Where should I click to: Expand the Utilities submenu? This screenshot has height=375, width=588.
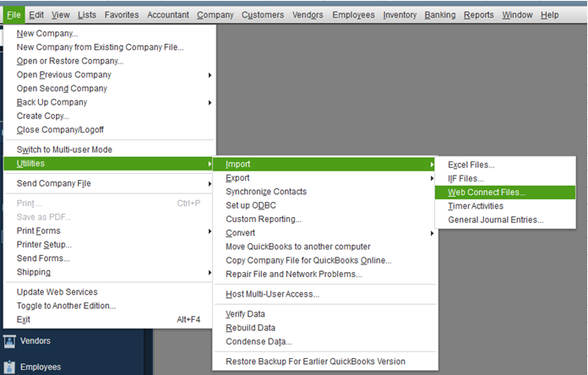click(x=108, y=164)
